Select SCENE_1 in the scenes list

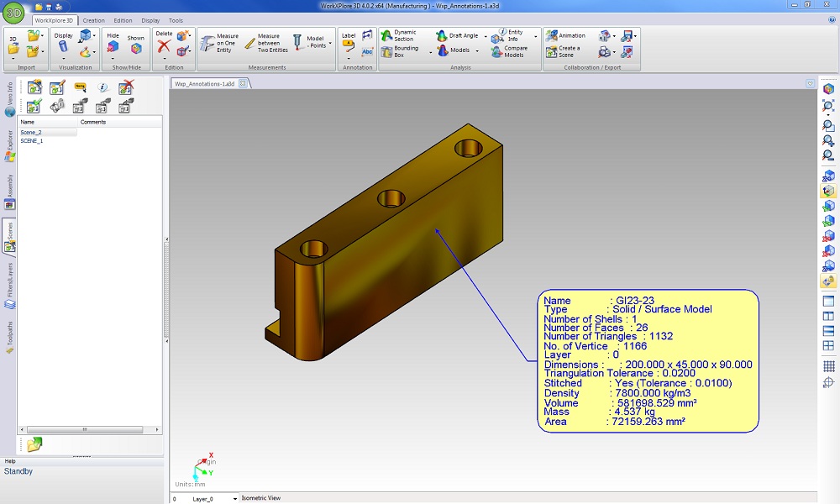pos(32,140)
